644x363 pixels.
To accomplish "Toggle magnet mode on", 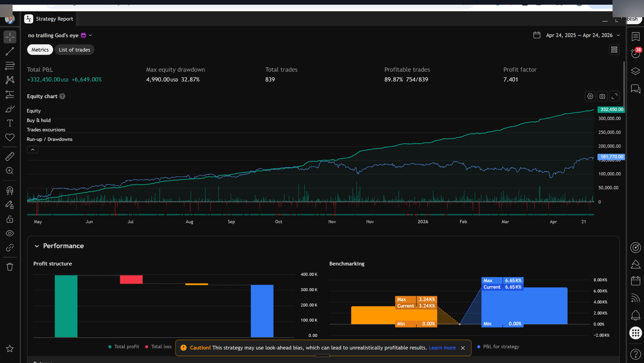I will pos(10,191).
